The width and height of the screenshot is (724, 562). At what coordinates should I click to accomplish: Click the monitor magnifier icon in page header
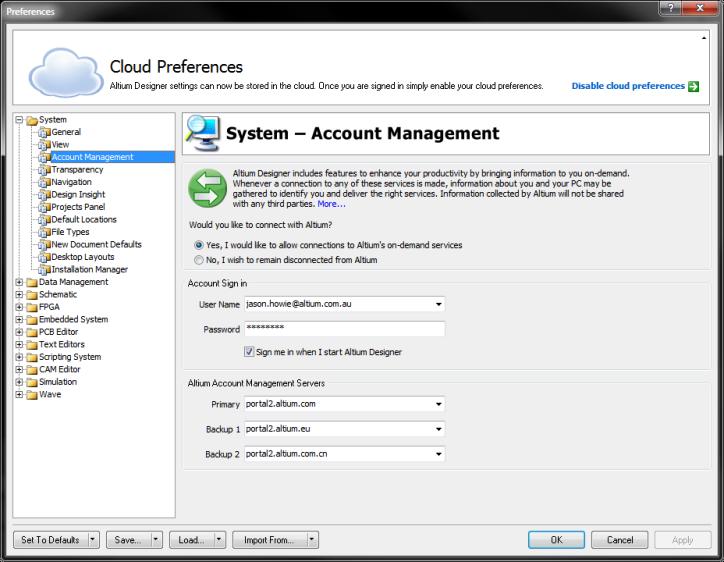point(203,133)
